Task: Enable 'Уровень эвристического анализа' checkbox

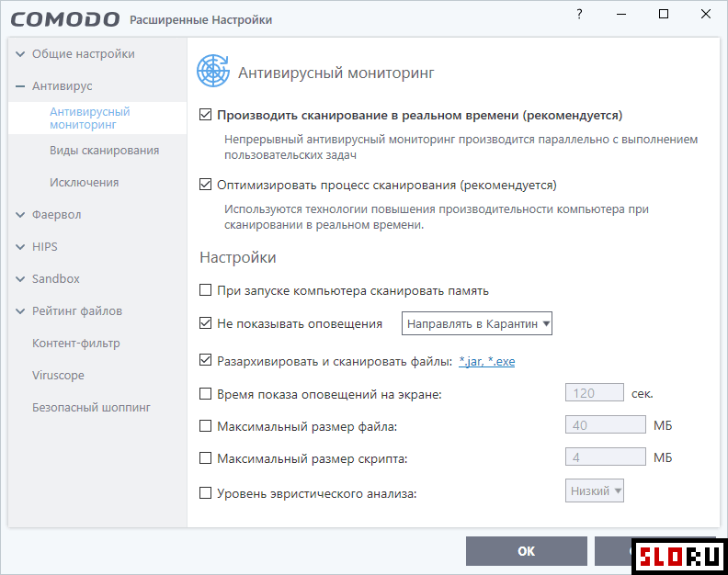Action: (205, 492)
